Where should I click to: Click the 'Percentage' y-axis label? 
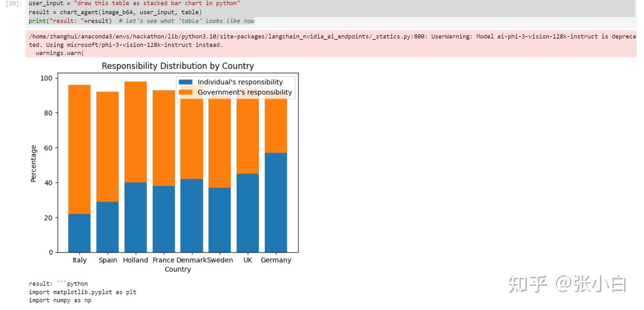coord(34,164)
